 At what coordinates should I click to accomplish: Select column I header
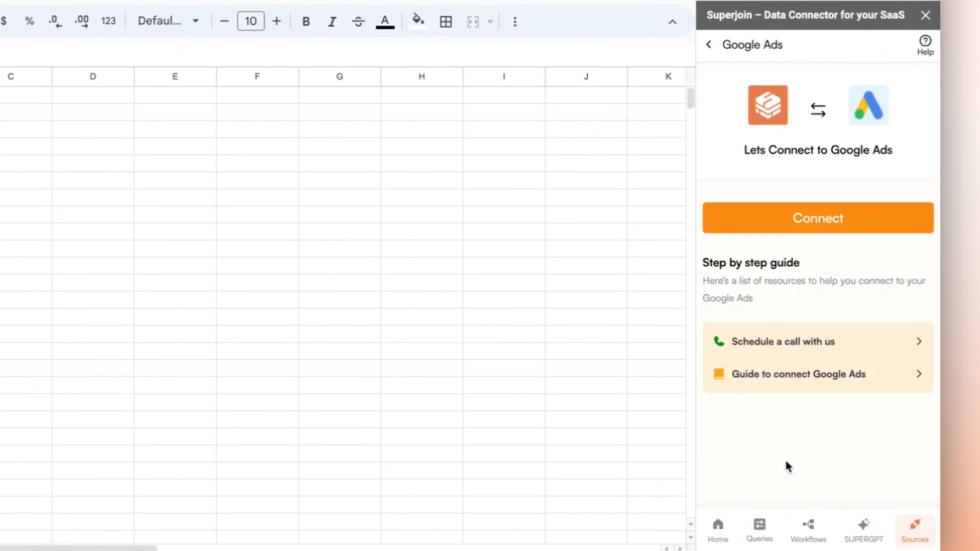click(504, 77)
